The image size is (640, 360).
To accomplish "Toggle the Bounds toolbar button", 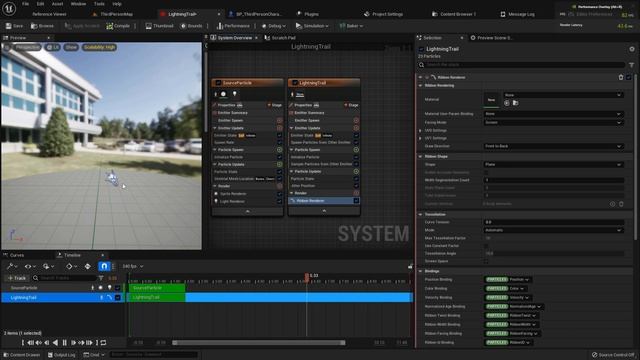I will (191, 26).
